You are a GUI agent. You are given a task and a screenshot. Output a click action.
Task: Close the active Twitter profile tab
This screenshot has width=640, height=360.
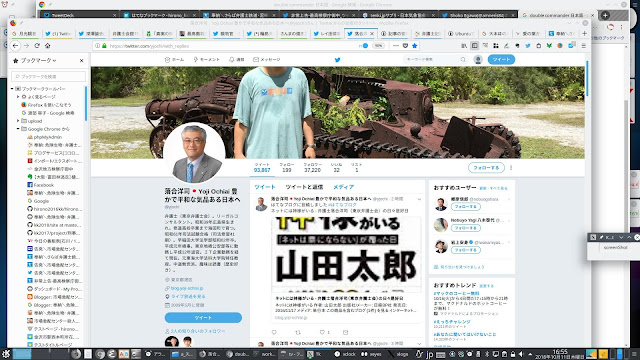pyautogui.click(x=372, y=33)
